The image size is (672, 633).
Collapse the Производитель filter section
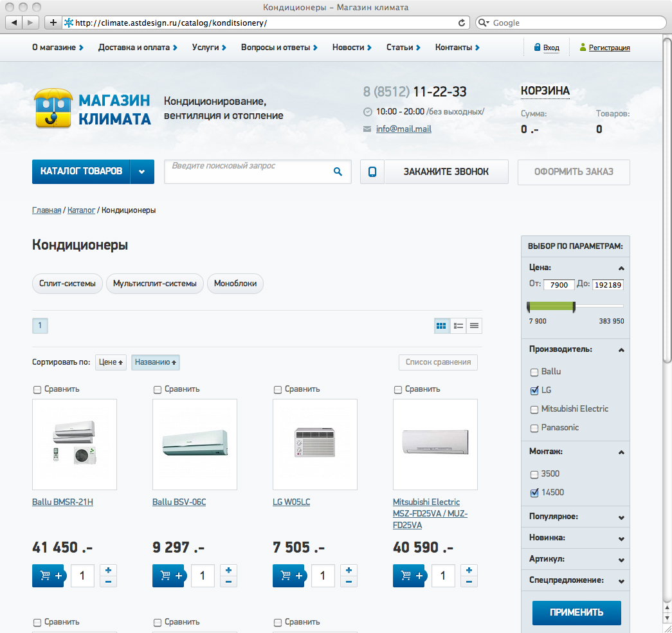tap(621, 350)
